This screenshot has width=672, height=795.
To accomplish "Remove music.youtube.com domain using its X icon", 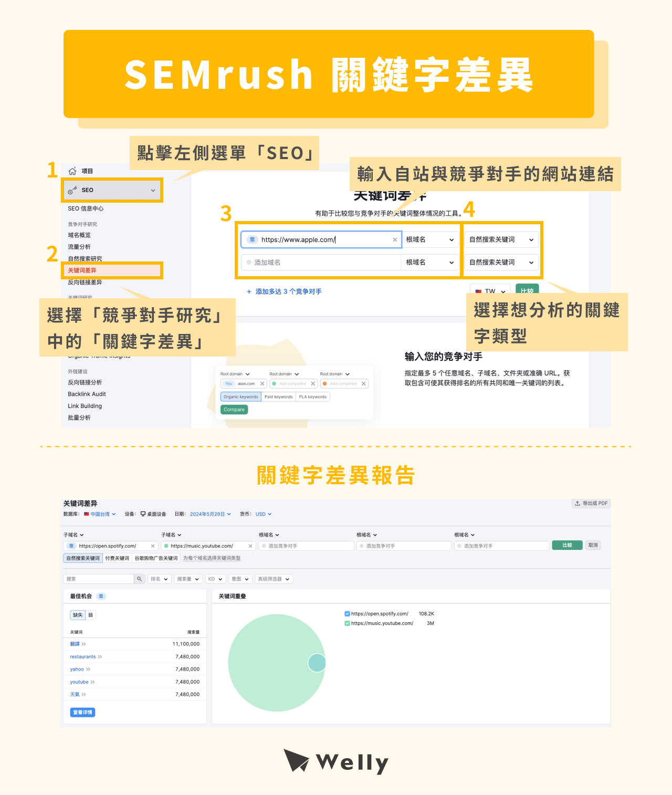I will pyautogui.click(x=250, y=546).
